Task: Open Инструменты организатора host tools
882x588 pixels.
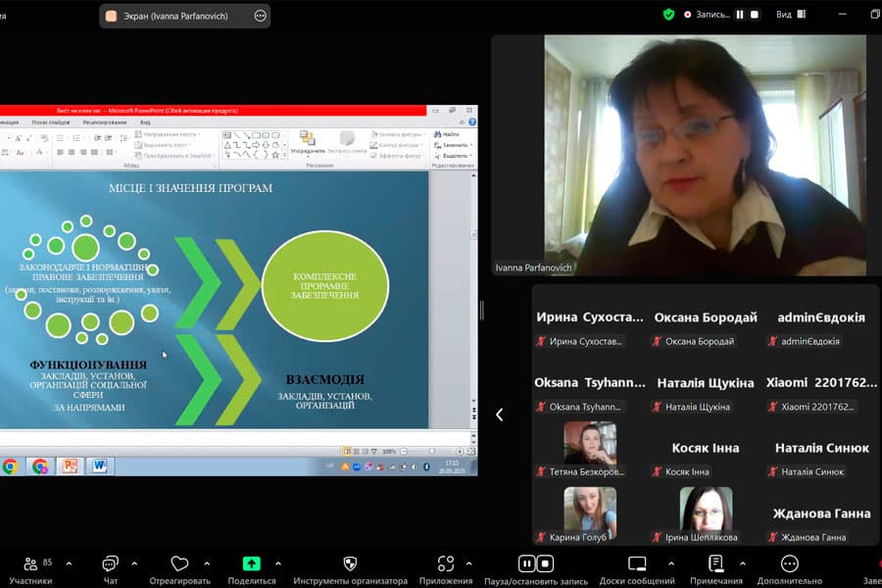Action: [350, 564]
